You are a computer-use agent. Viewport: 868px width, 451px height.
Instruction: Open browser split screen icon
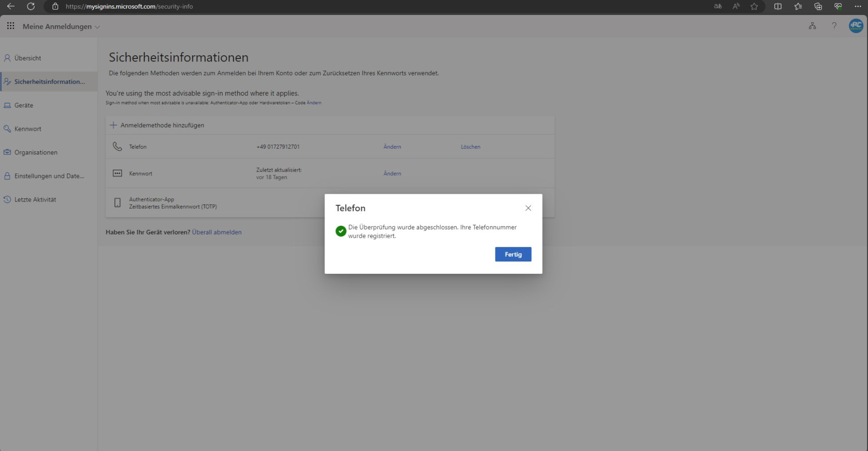pyautogui.click(x=778, y=7)
